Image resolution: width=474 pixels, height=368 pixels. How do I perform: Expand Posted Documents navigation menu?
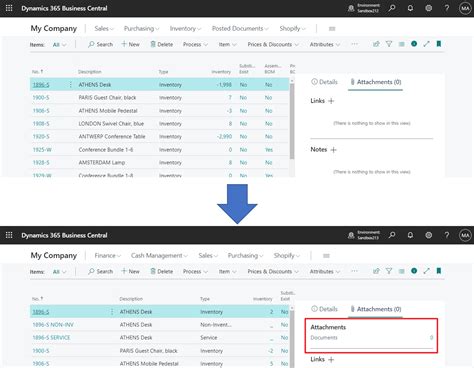[x=240, y=29]
